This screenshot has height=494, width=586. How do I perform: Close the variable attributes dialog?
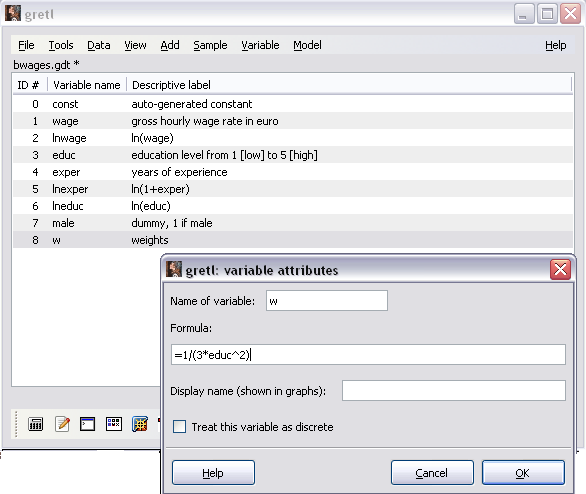(x=560, y=269)
